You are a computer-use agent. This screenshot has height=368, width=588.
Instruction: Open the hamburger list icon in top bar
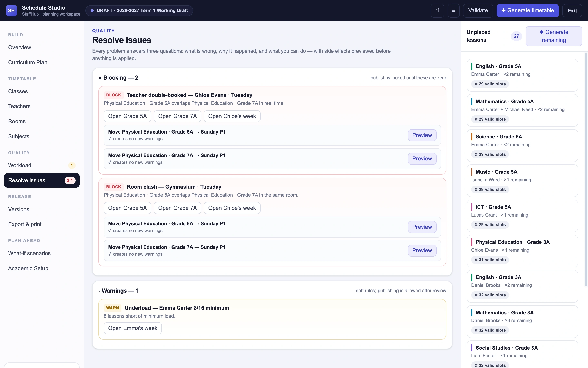pos(453,10)
